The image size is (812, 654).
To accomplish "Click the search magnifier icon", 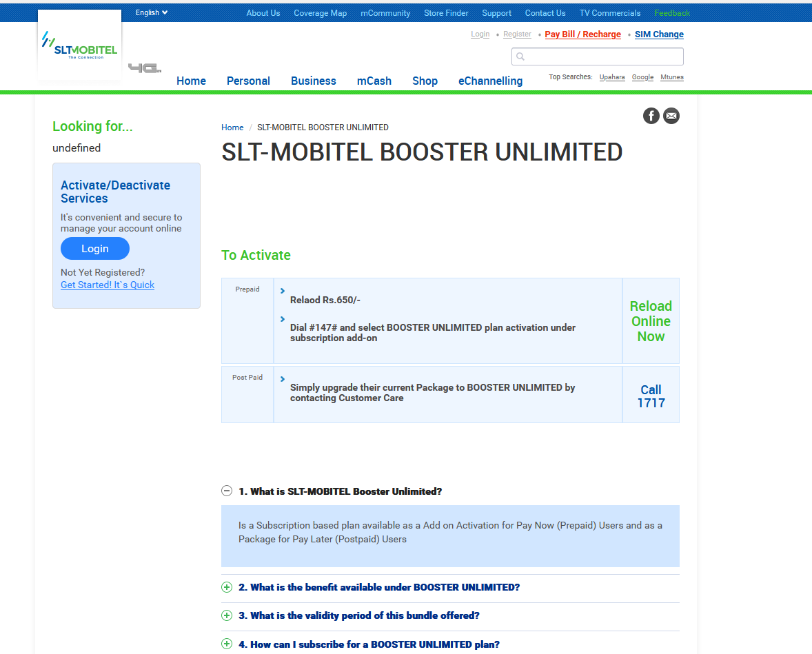I will click(520, 57).
